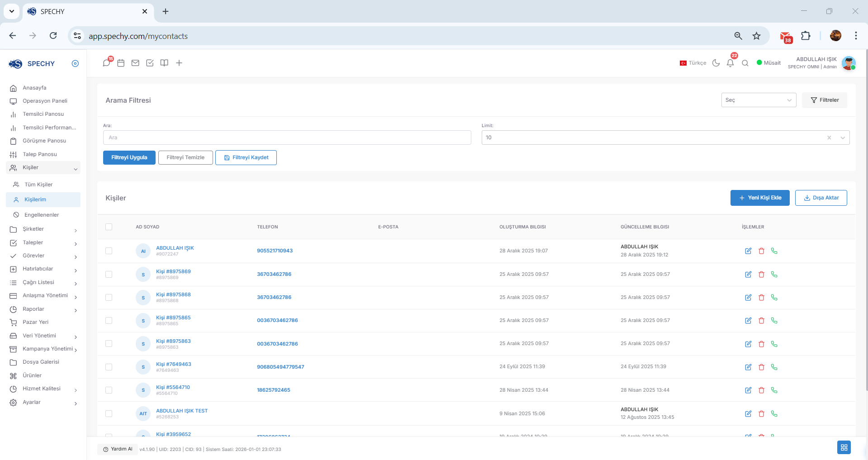Tick the select-all checkbox in table header
This screenshot has width=868, height=460.
109,227
